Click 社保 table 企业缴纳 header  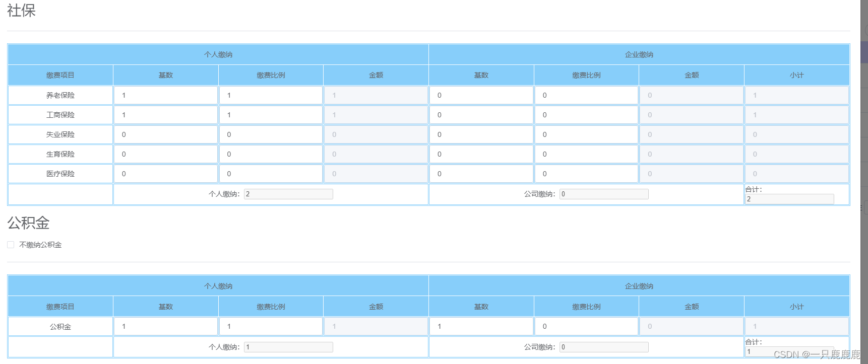(639, 54)
